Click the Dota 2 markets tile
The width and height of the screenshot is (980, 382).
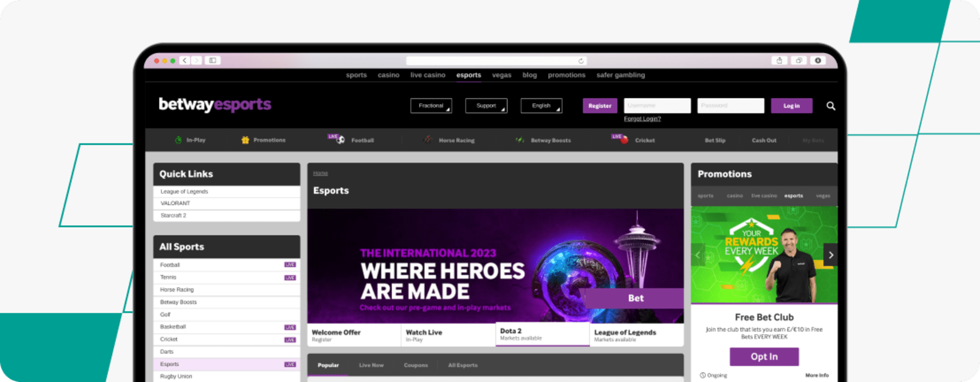(542, 334)
